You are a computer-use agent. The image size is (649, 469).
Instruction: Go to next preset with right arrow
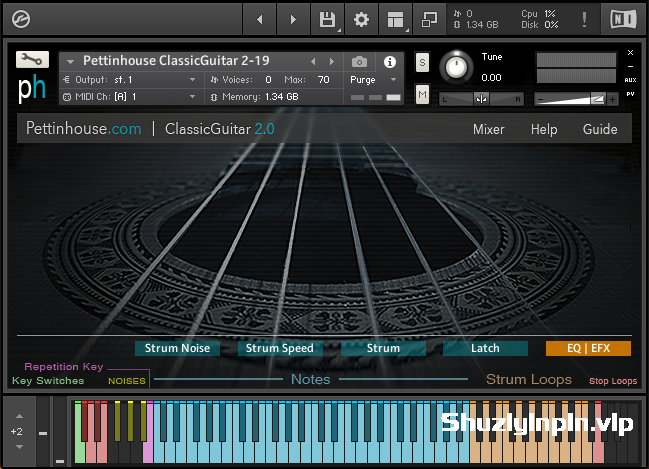tap(293, 19)
